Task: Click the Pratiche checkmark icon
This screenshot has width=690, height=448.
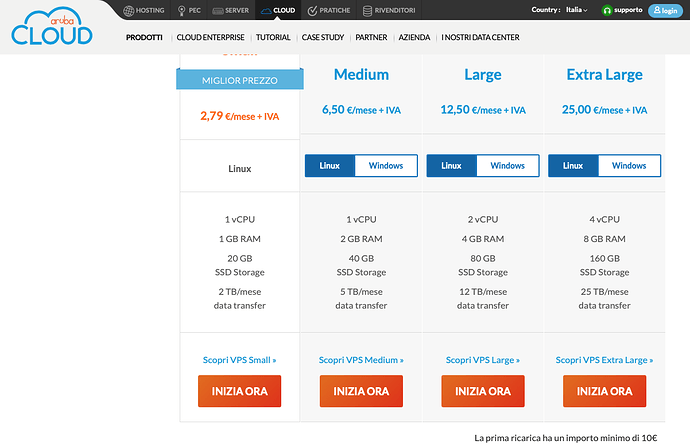Action: [312, 11]
